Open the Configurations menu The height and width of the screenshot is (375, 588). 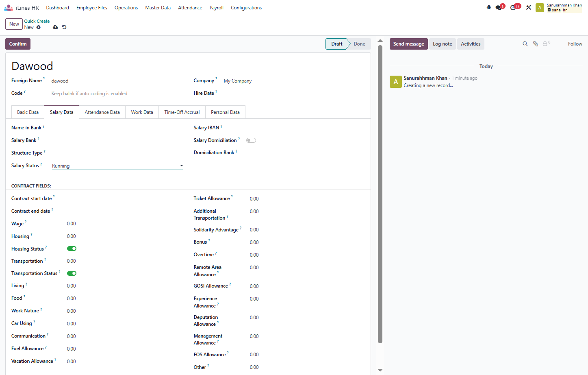click(x=246, y=8)
